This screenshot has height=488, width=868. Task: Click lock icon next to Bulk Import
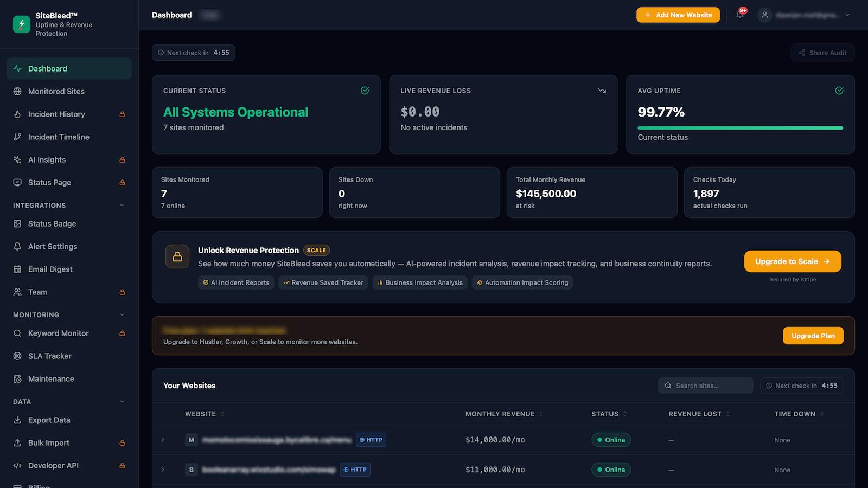pyautogui.click(x=122, y=443)
